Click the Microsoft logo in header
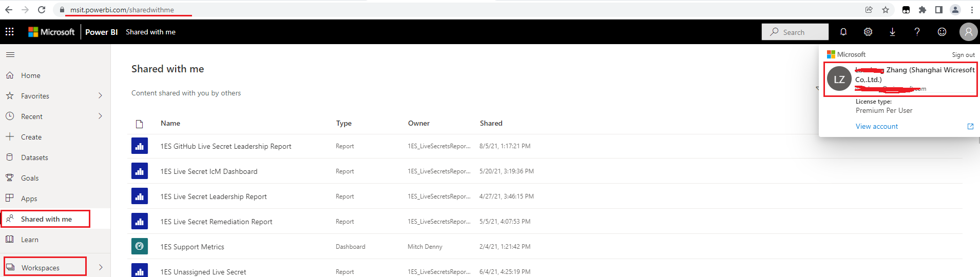980x277 pixels. pyautogui.click(x=51, y=32)
